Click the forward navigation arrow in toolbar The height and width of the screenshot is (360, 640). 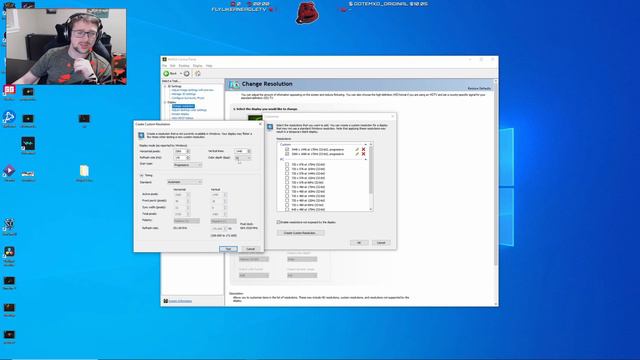point(187,73)
